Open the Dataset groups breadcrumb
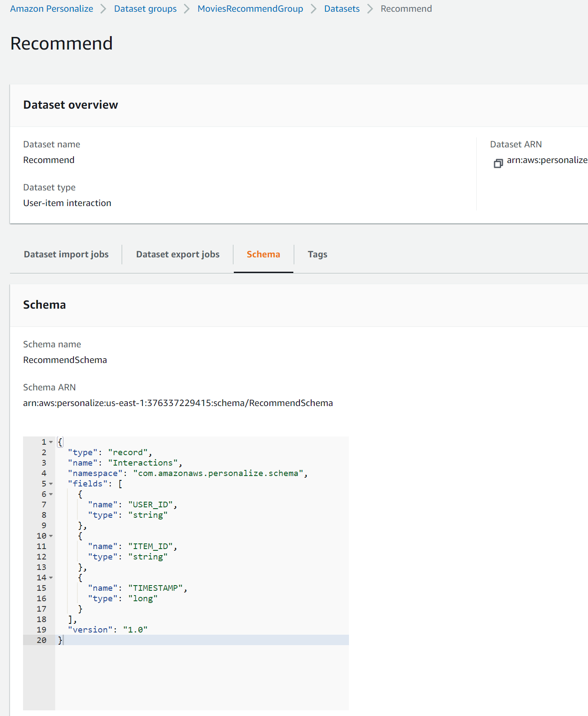Image resolution: width=588 pixels, height=716 pixels. coord(145,9)
